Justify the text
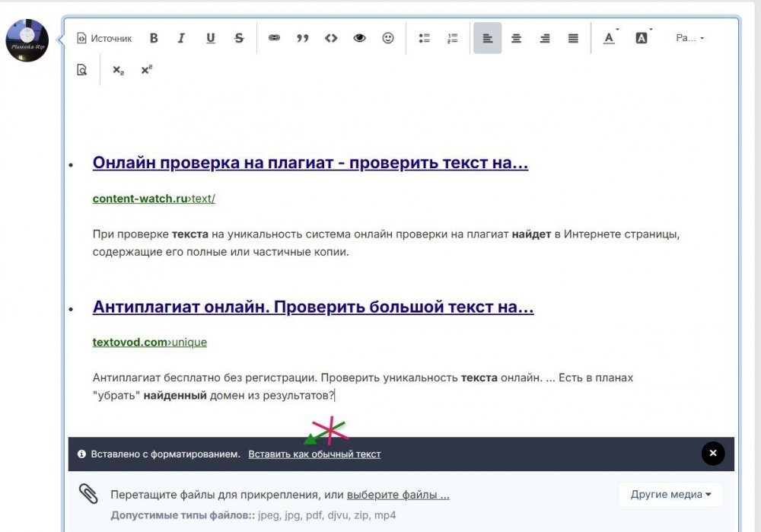This screenshot has width=761, height=532. (x=573, y=38)
